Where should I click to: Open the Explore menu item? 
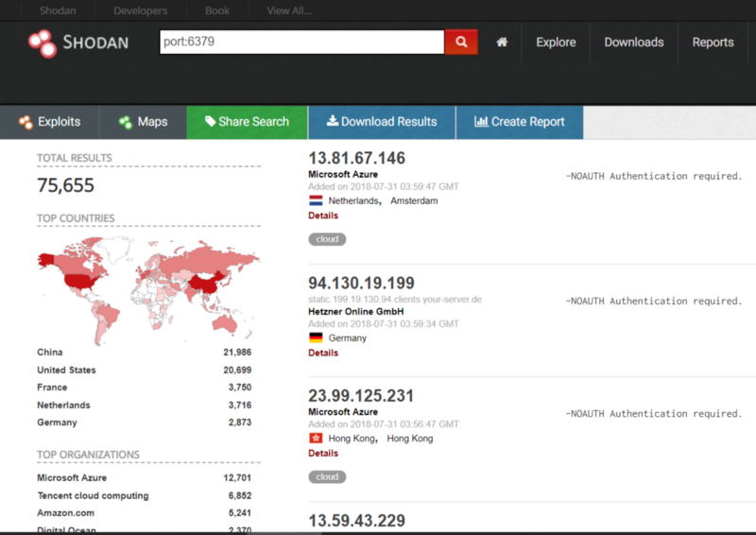556,43
